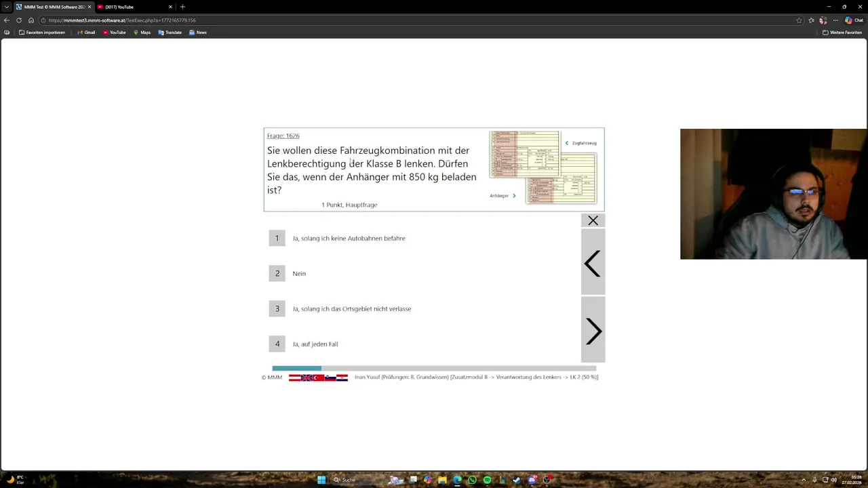The width and height of the screenshot is (868, 488).
Task: Click answer text 'Ja, auf jeden Fall'
Action: click(315, 344)
